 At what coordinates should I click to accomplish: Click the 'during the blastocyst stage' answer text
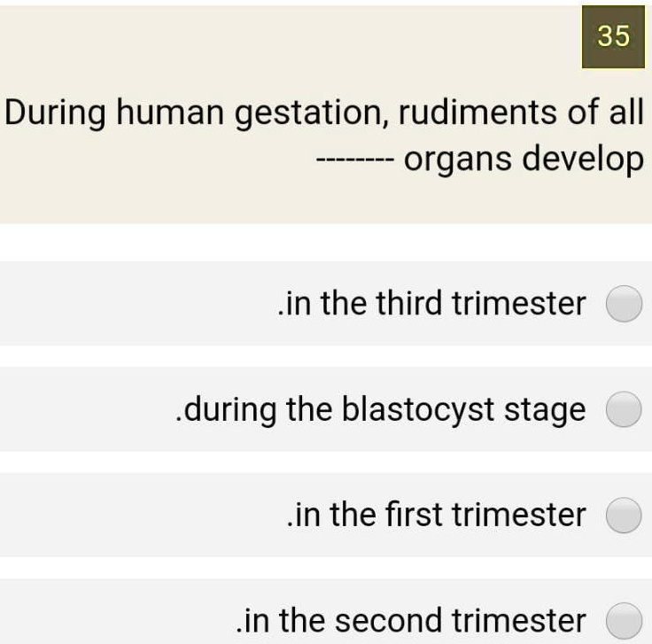(381, 409)
